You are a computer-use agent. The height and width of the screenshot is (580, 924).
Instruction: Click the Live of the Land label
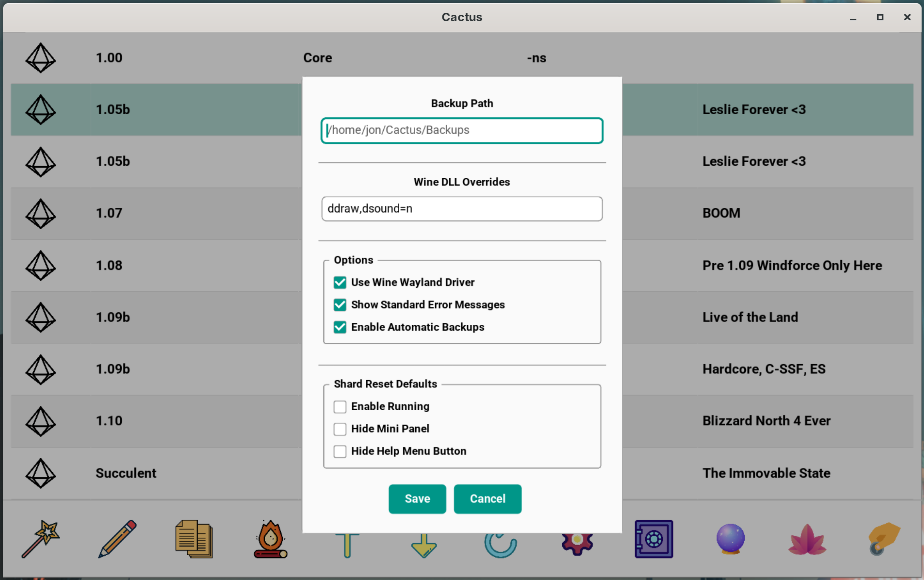click(750, 317)
